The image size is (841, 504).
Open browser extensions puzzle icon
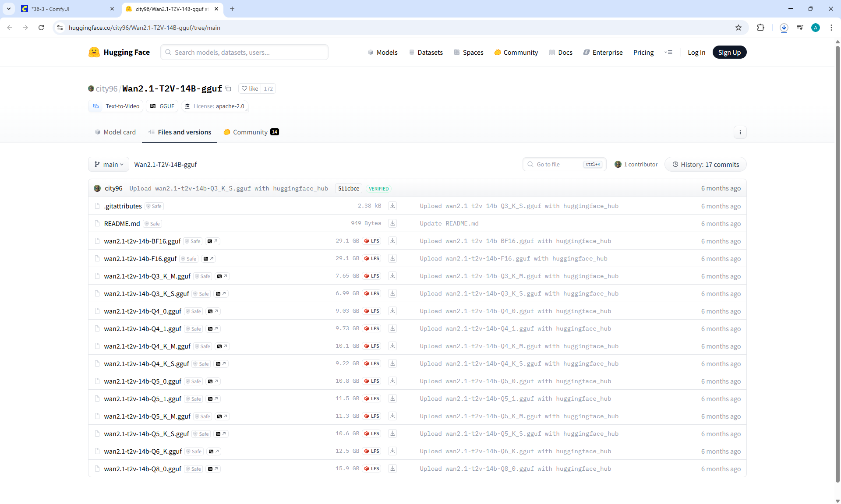(760, 28)
